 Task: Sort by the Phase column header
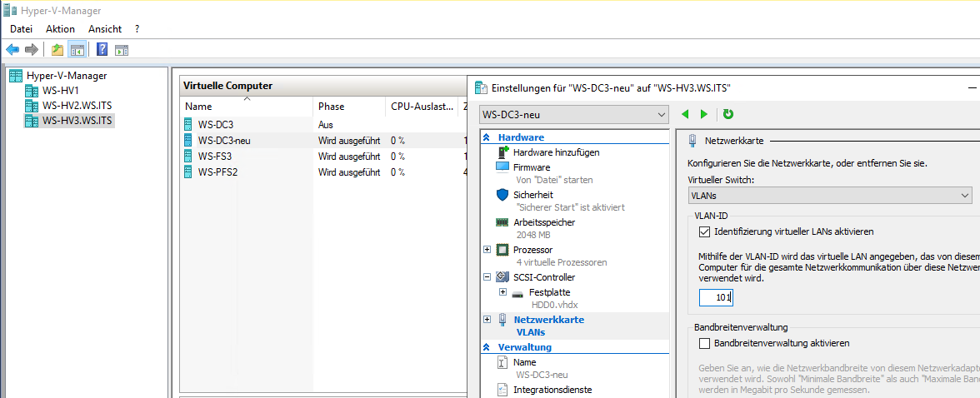point(348,107)
